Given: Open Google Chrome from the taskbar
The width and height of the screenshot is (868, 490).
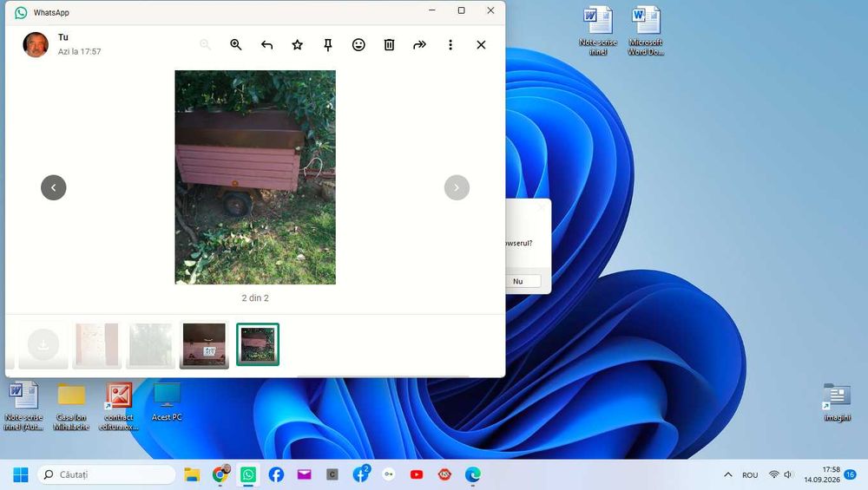Looking at the screenshot, I should pyautogui.click(x=220, y=474).
